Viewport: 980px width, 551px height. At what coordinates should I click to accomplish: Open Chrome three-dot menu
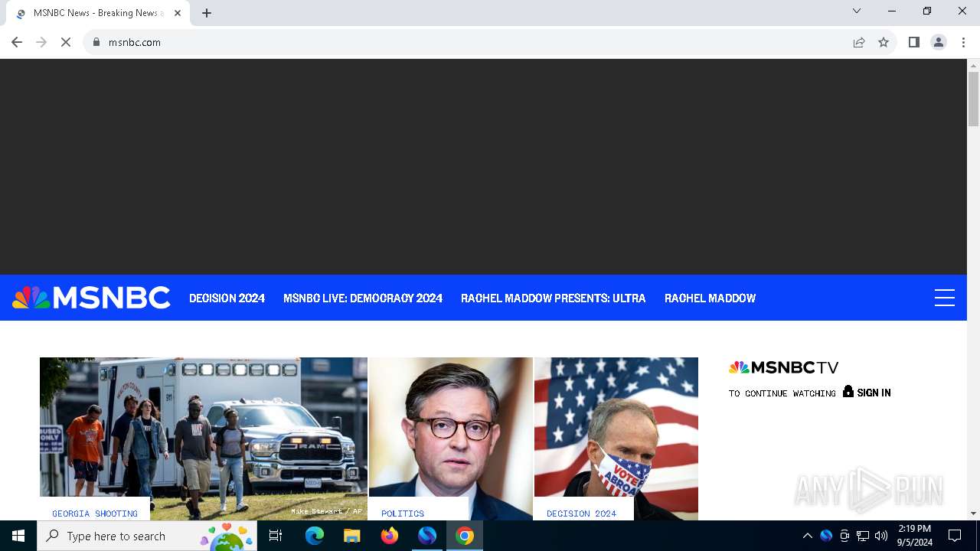[963, 42]
